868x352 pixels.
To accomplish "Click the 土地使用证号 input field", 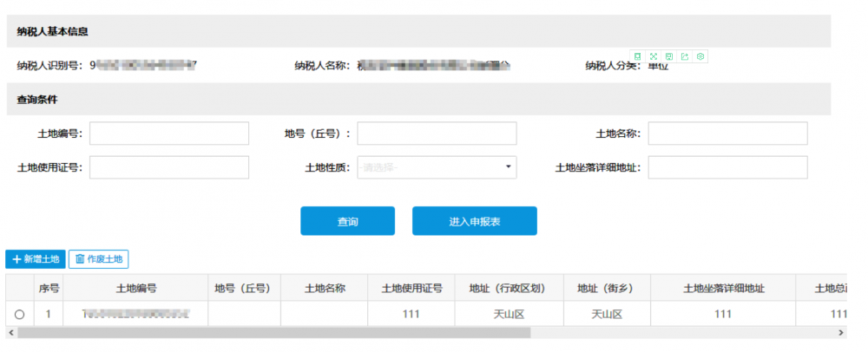I will point(169,167).
